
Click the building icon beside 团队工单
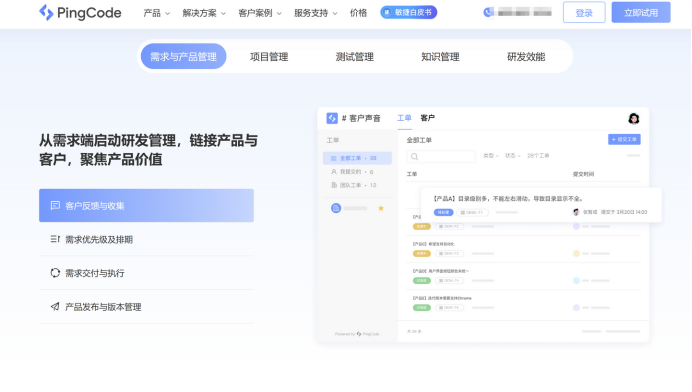[x=334, y=185]
